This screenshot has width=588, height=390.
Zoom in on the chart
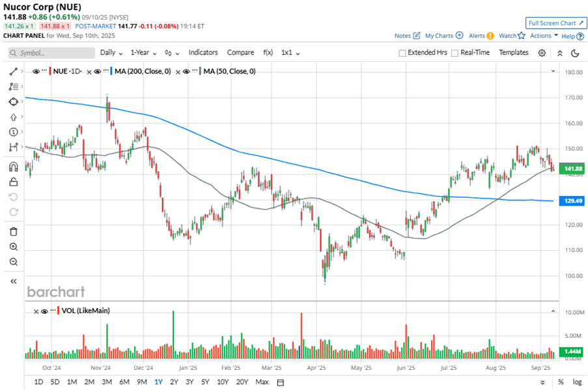tap(14, 247)
